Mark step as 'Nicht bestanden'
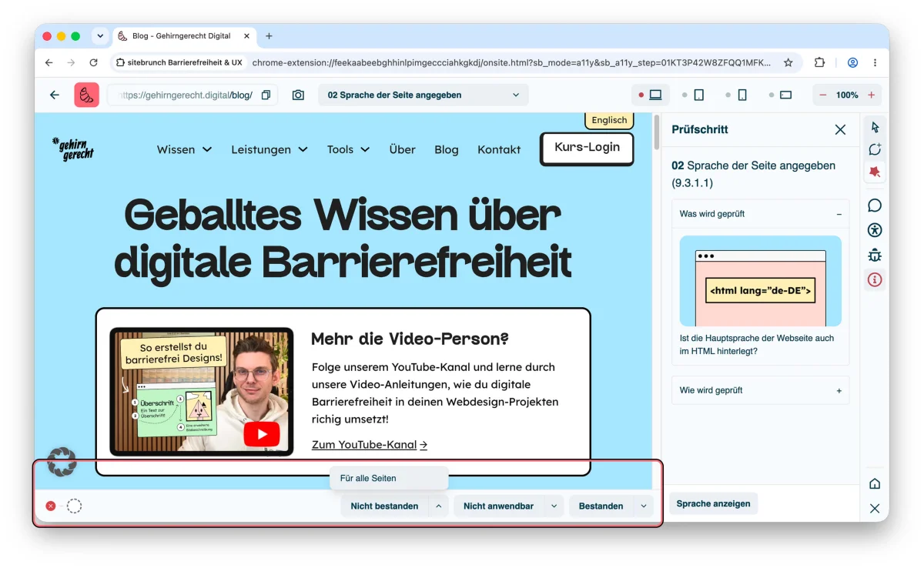924x568 pixels. [384, 506]
